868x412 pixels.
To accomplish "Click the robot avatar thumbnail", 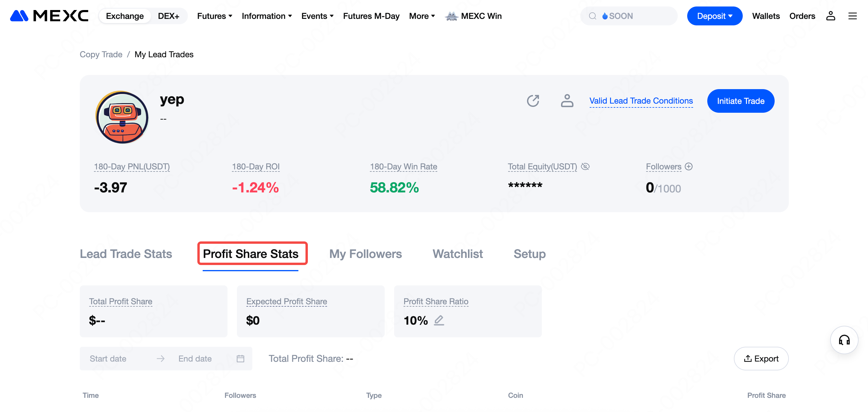I will [122, 117].
